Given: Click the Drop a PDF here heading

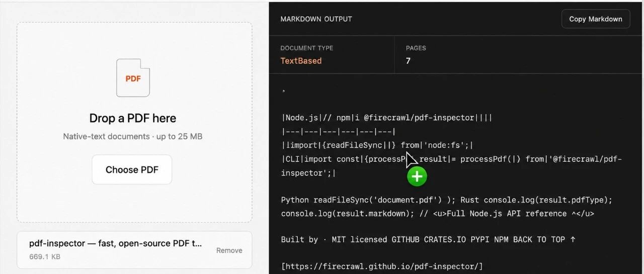Looking at the screenshot, I should pos(133,118).
